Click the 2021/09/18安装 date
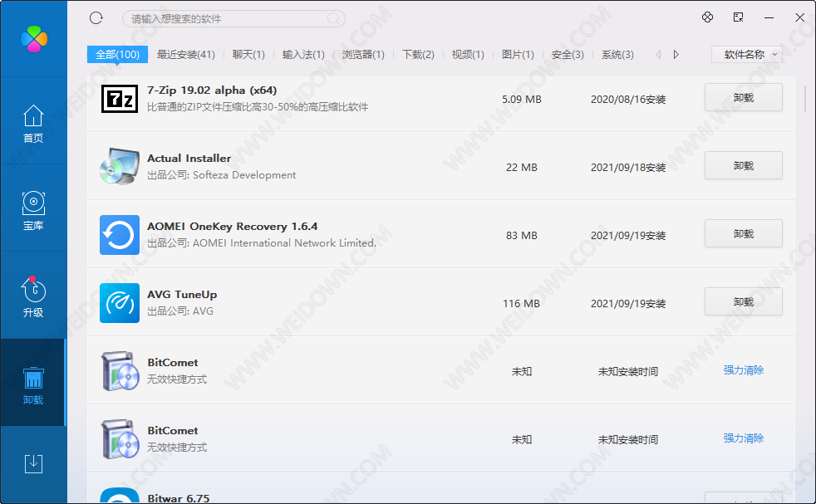The height and width of the screenshot is (504, 816). coord(628,167)
